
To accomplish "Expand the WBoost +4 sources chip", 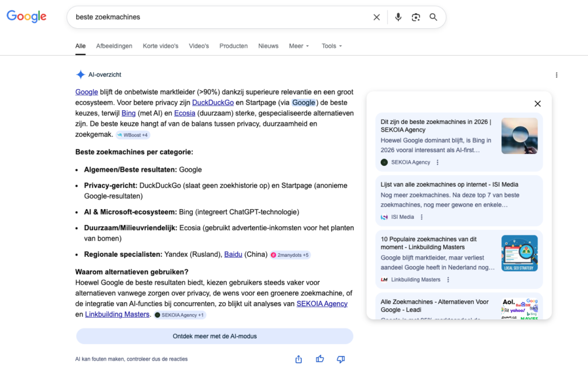I will pos(133,135).
